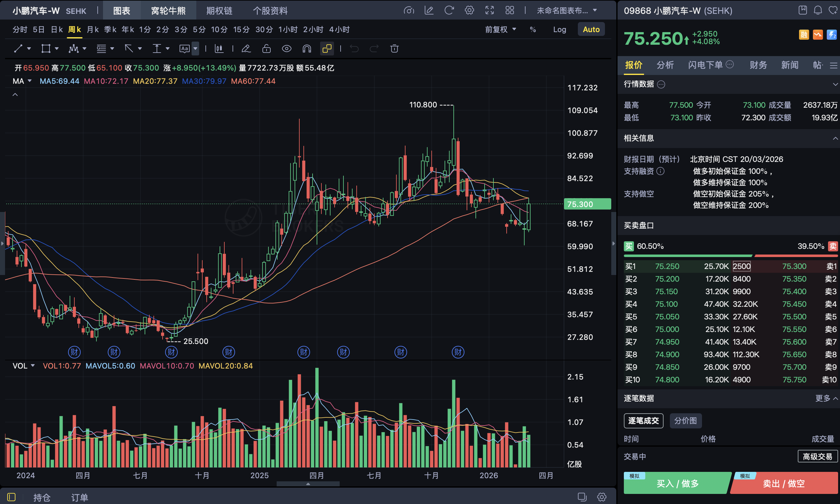Toggle the Log scale option
This screenshot has height=504, width=840.
(x=560, y=30)
